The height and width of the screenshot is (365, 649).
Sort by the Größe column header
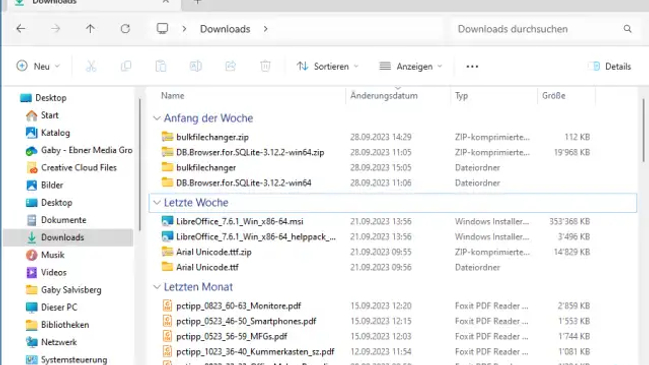tap(554, 96)
